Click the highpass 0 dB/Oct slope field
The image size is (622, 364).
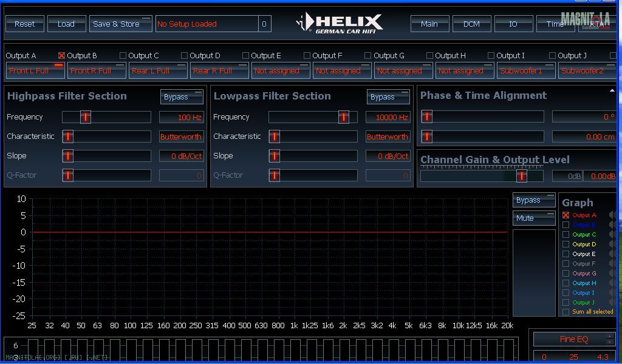click(x=182, y=156)
